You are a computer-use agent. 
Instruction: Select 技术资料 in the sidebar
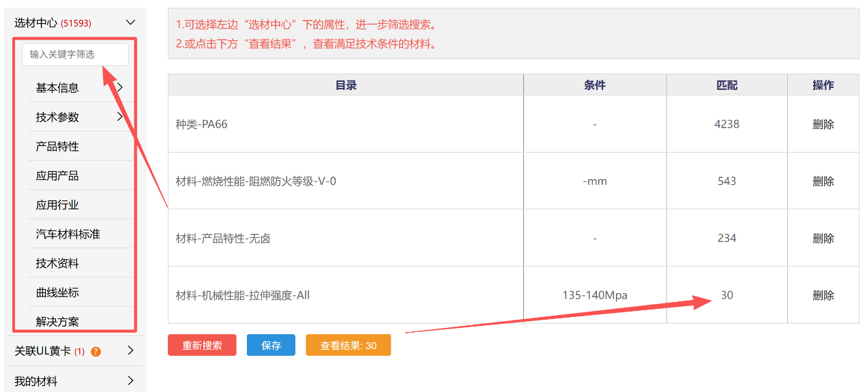(x=57, y=264)
